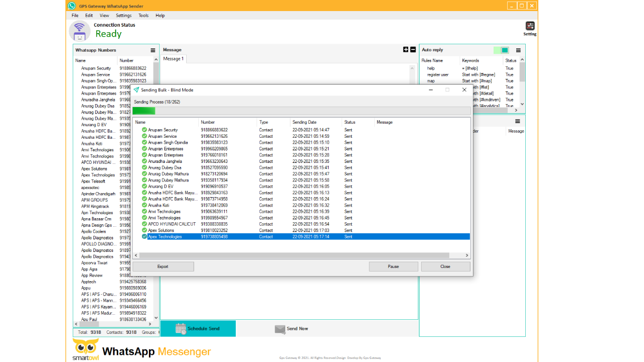Open the Setting icon at top right

pyautogui.click(x=530, y=26)
